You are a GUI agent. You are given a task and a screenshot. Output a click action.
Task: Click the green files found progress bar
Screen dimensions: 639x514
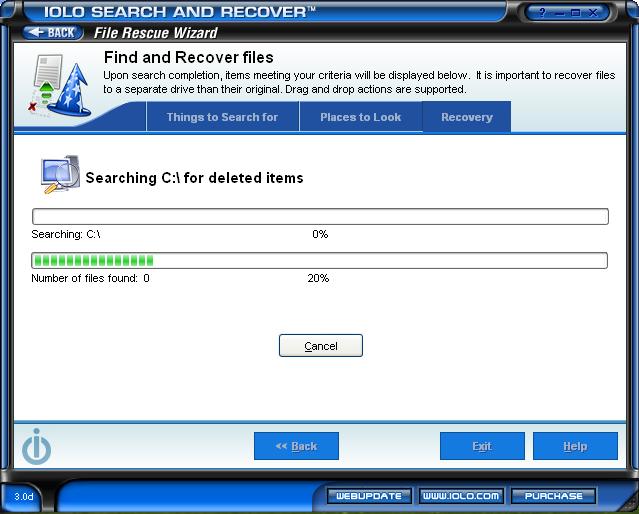[320, 260]
